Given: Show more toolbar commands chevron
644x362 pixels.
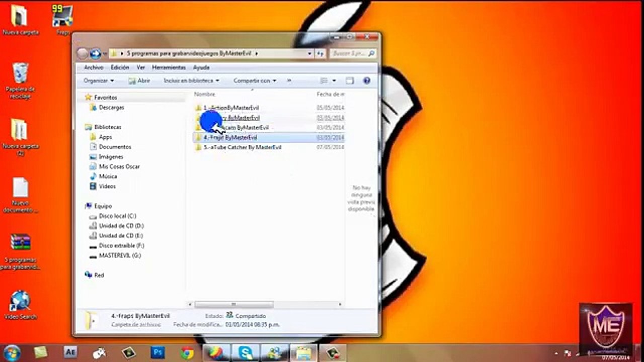Looking at the screenshot, I should [x=289, y=80].
